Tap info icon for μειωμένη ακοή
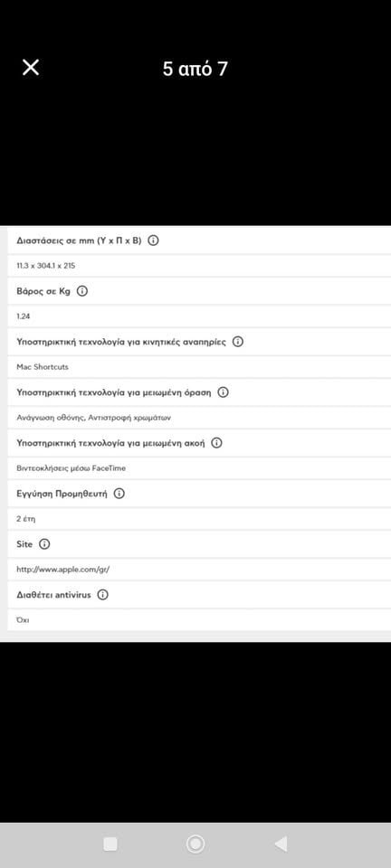This screenshot has height=868, width=391. 217,443
